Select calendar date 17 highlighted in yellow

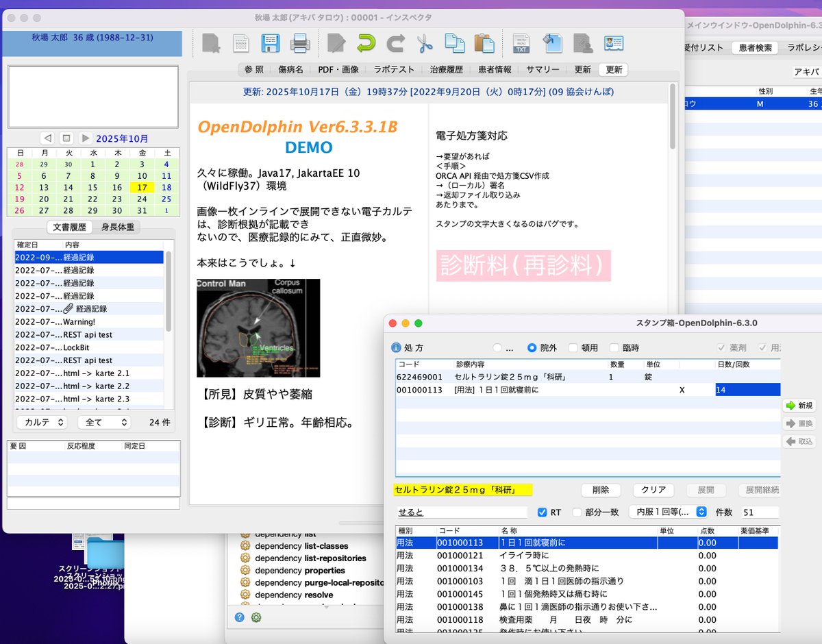tap(142, 187)
